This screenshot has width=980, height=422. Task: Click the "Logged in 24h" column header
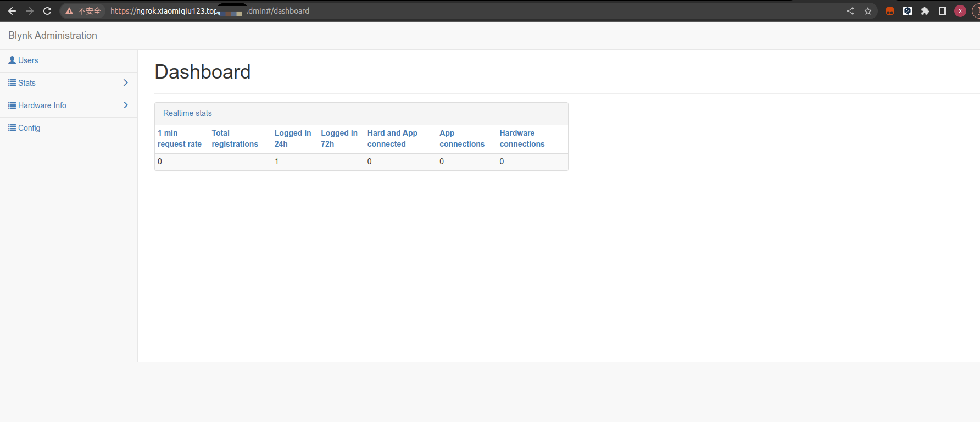click(293, 138)
